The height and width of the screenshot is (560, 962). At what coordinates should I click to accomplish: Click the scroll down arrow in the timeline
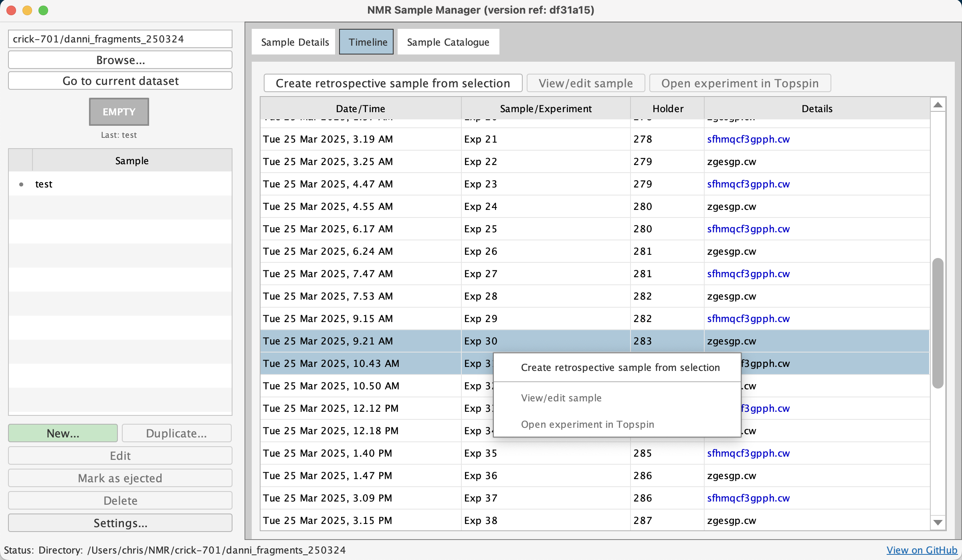938,522
